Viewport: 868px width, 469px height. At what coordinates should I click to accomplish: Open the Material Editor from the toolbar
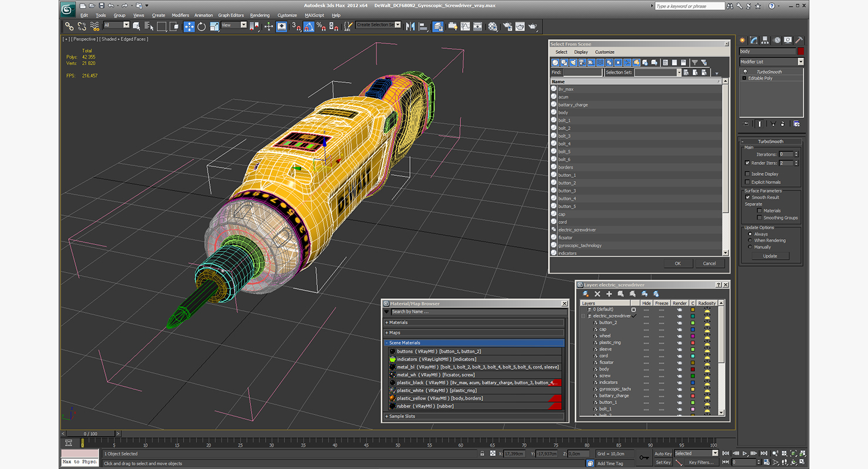[493, 26]
